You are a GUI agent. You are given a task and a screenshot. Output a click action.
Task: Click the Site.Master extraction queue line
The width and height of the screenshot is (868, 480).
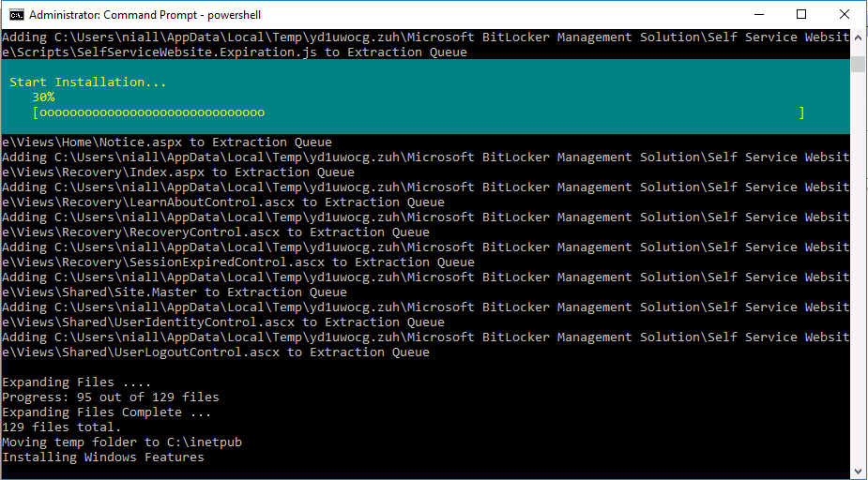click(426, 284)
